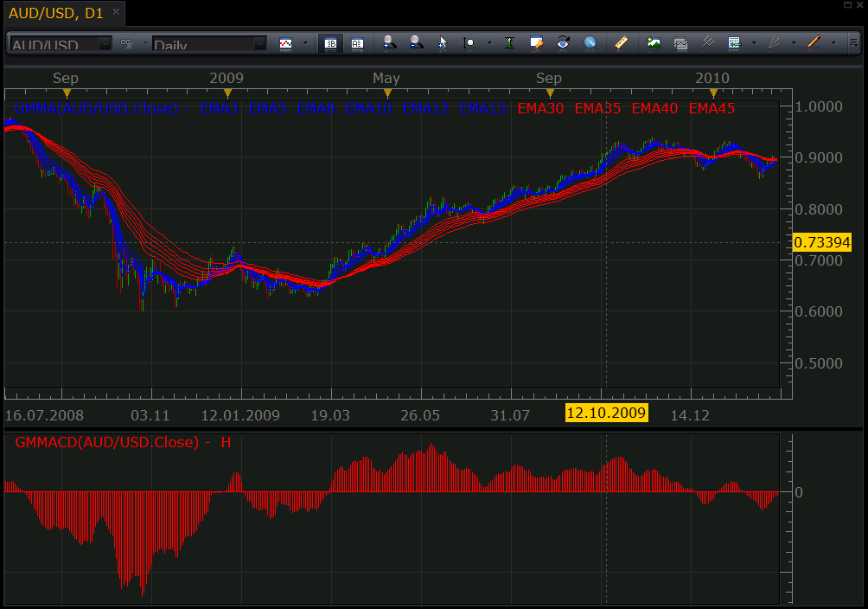Click the 2010 timeline marker triangle
Viewport: 868px width, 609px height.
point(713,93)
